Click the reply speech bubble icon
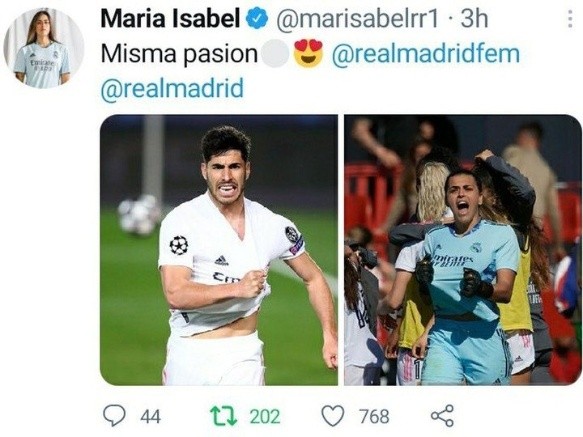This screenshot has height=437, width=583. click(114, 415)
